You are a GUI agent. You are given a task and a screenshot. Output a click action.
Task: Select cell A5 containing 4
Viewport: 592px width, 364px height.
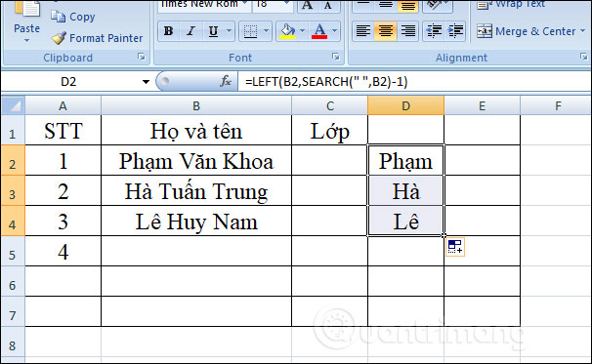tap(63, 251)
